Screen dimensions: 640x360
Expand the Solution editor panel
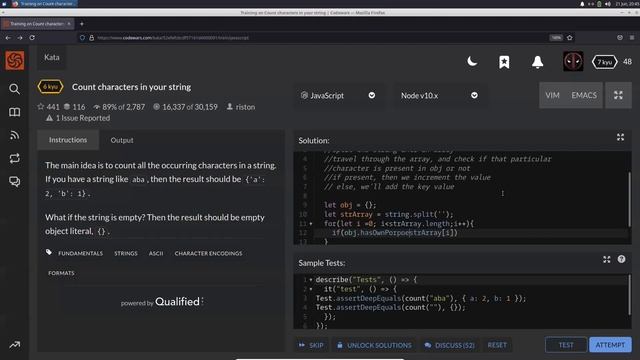[620, 138]
